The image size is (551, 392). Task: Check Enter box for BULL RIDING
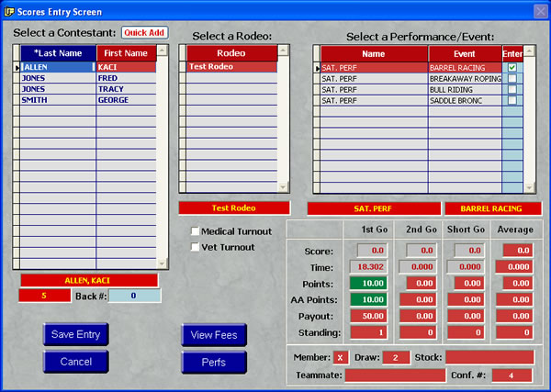512,90
